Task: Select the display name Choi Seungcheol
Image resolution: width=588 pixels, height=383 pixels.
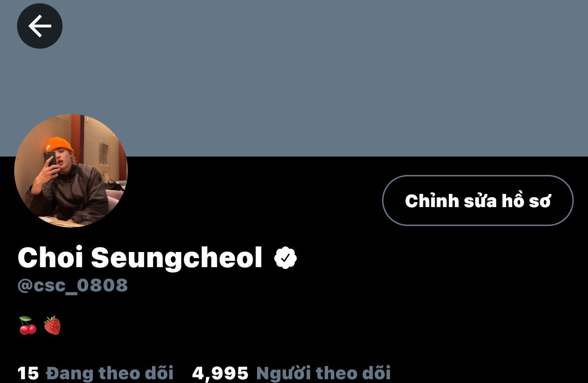Action: coord(140,258)
